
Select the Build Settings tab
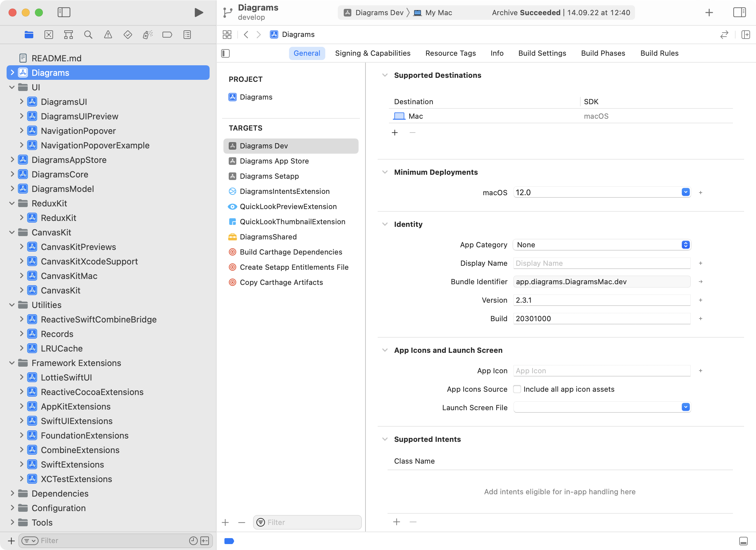542,53
